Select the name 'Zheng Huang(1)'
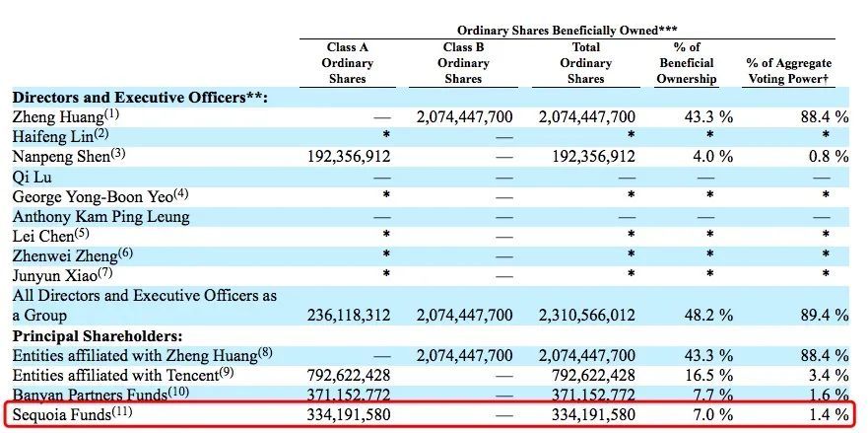This screenshot has width=868, height=433. [66, 117]
